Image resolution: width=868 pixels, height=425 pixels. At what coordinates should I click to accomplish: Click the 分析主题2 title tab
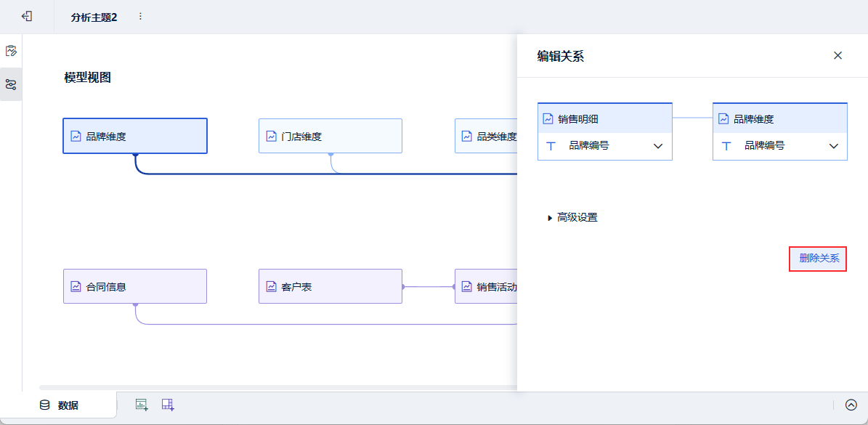click(94, 17)
